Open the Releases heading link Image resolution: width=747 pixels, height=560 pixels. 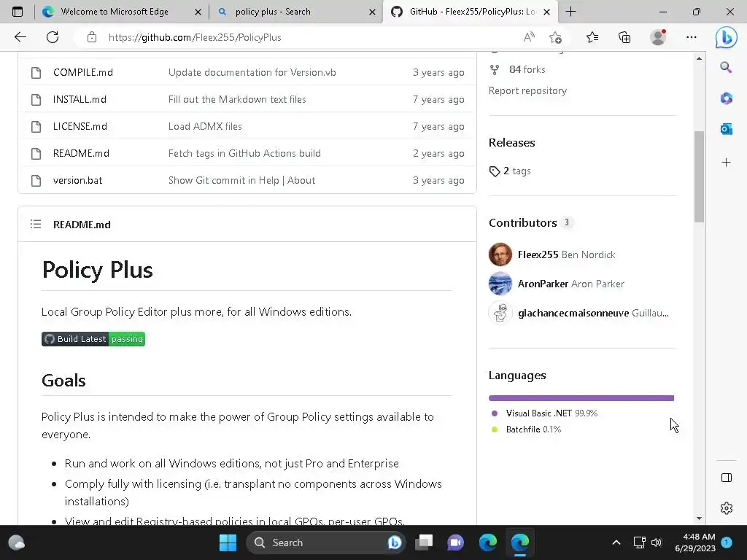tap(511, 142)
